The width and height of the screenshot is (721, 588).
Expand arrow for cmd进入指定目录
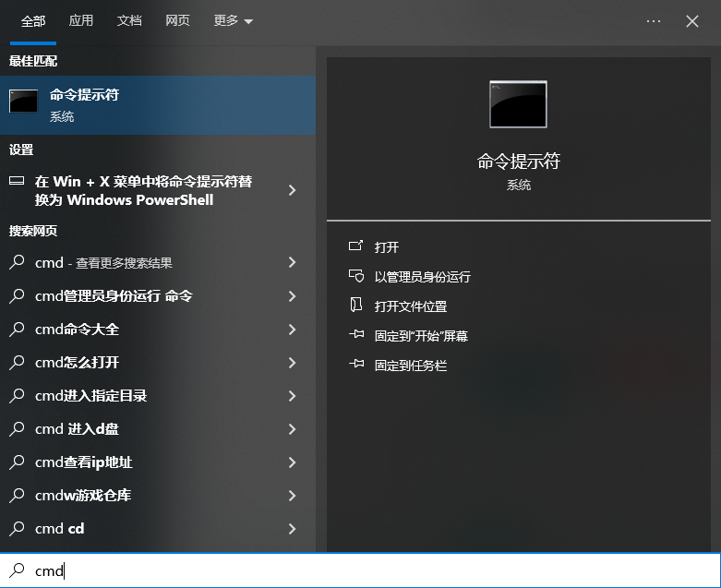292,396
